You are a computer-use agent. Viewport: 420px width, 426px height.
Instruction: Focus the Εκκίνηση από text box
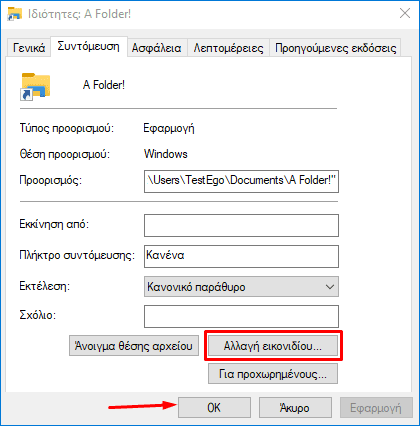tap(241, 226)
